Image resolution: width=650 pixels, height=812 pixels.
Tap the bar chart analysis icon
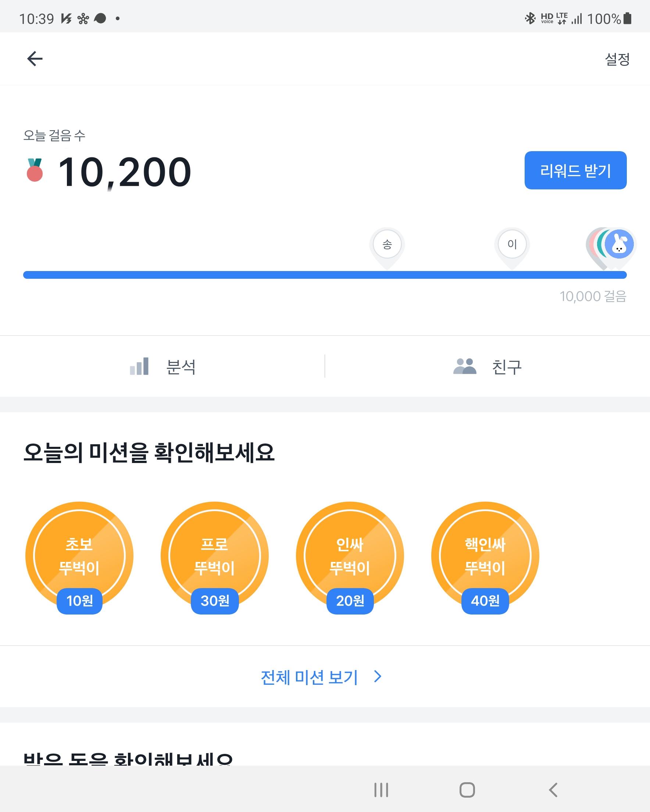[x=139, y=366]
